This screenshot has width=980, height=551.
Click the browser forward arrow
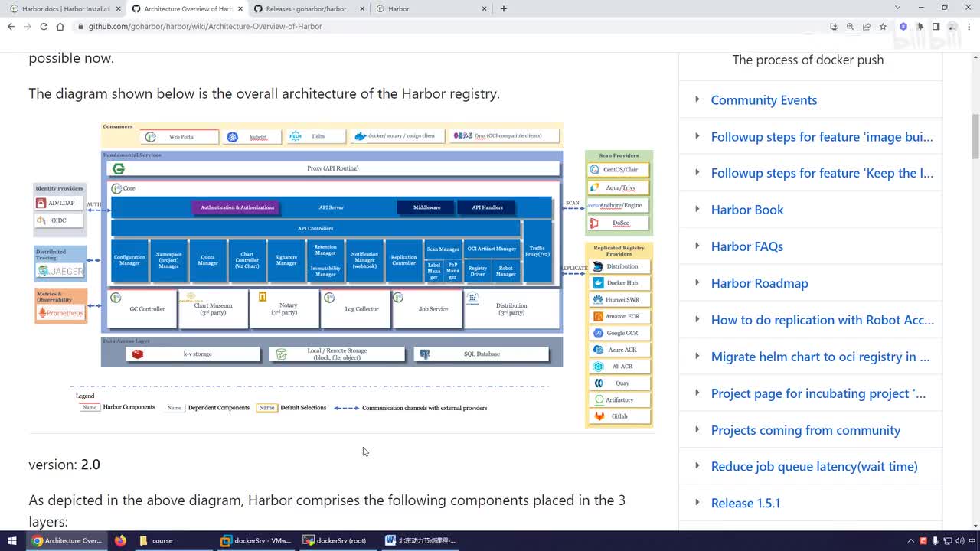(x=27, y=26)
